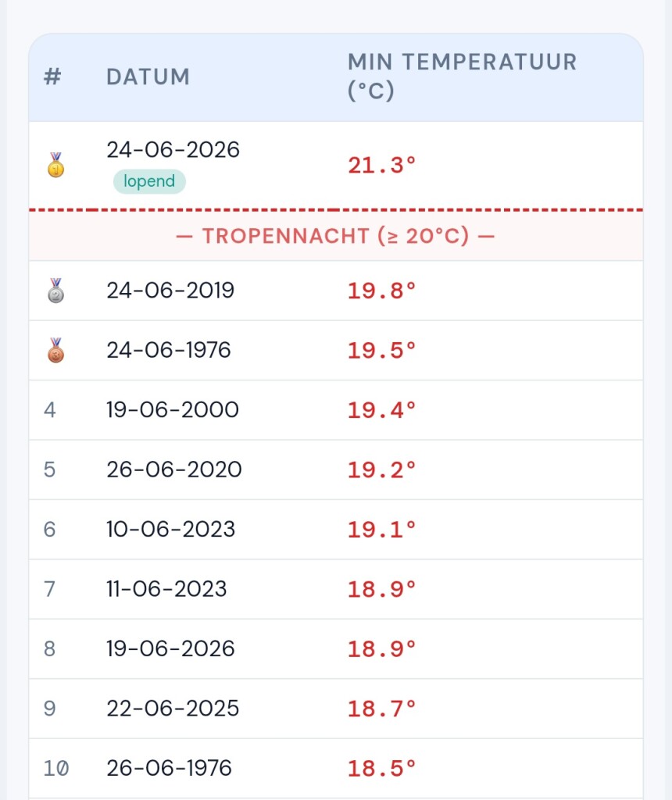Image resolution: width=672 pixels, height=800 pixels.
Task: Select the 11-06-2023 row
Action: (336, 589)
